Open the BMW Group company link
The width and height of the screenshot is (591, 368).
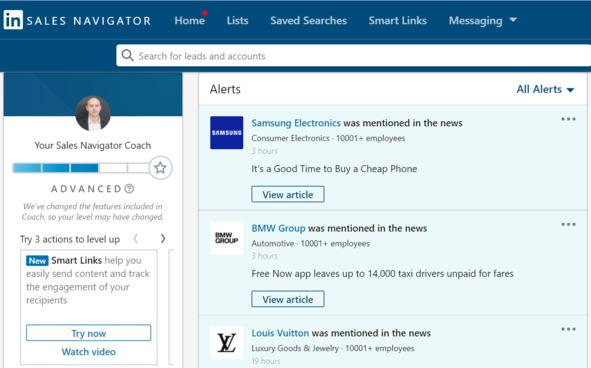coord(279,228)
